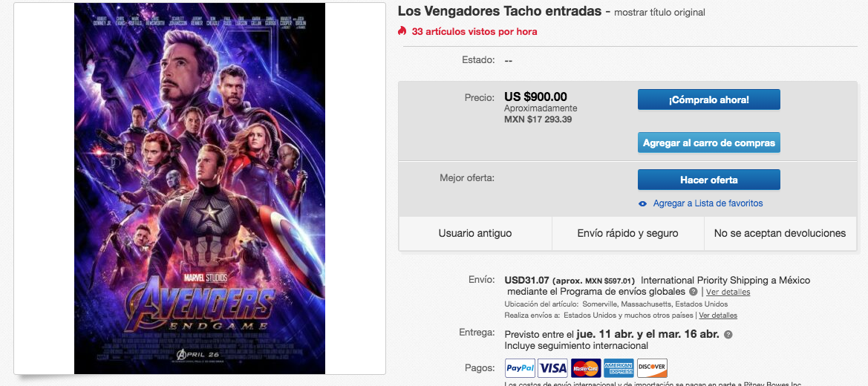This screenshot has width=868, height=386.
Task: Select the PayPal payment icon
Action: click(520, 367)
